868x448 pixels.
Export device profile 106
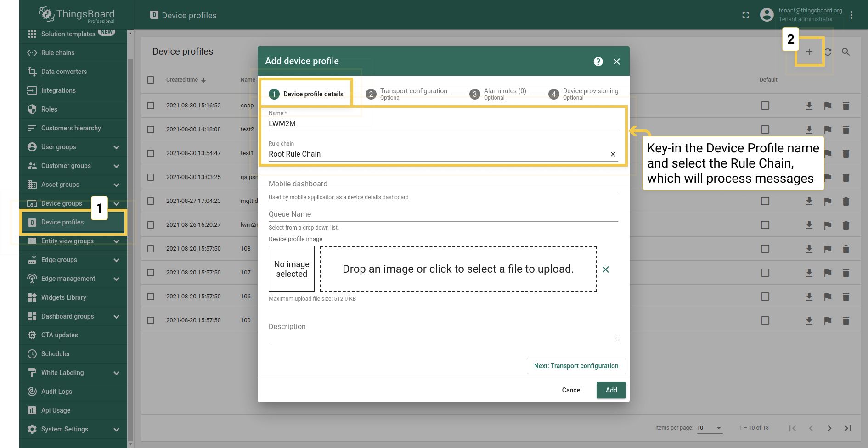pos(809,297)
